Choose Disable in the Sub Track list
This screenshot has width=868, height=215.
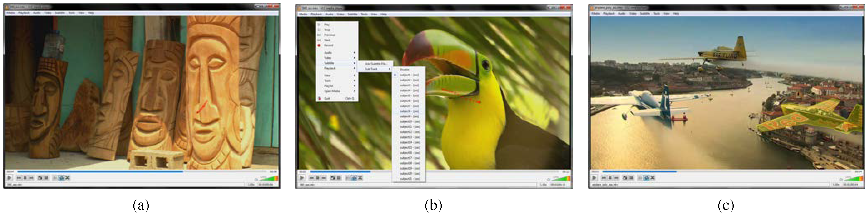(x=404, y=69)
